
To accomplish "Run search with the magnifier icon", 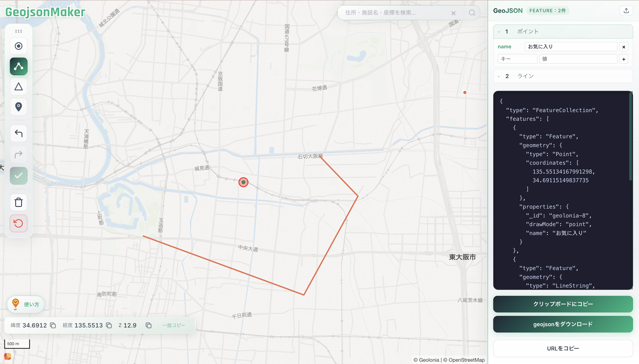I will [x=472, y=13].
